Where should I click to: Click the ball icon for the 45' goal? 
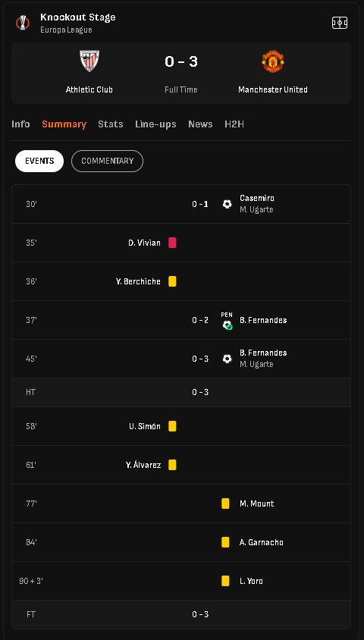click(x=227, y=359)
